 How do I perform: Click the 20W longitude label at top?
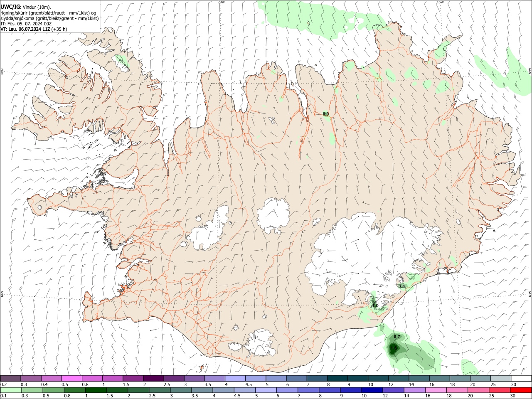point(221,2)
